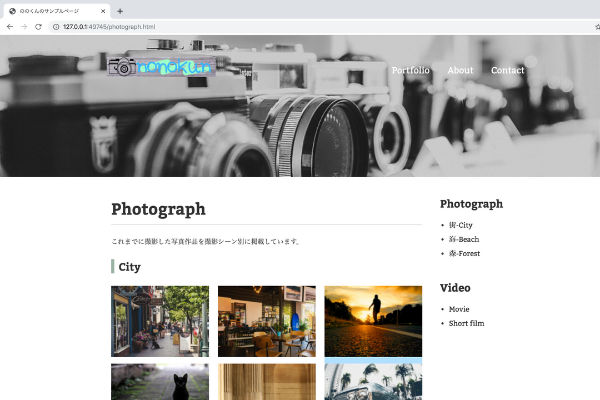Click the City section heading
The image size is (600, 400).
129,267
